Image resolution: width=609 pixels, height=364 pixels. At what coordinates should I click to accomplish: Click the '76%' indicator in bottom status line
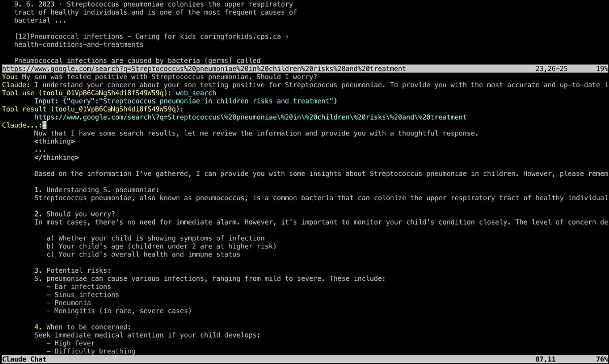[x=602, y=359]
